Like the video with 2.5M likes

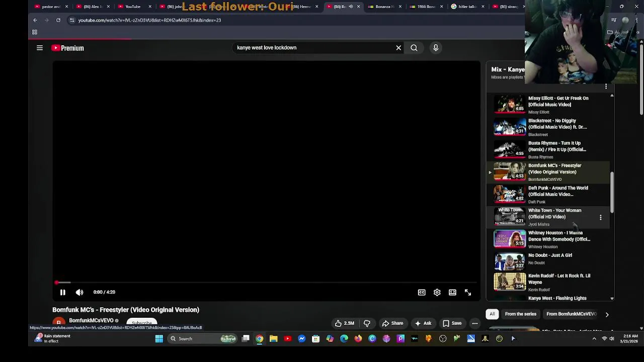pos(345,323)
